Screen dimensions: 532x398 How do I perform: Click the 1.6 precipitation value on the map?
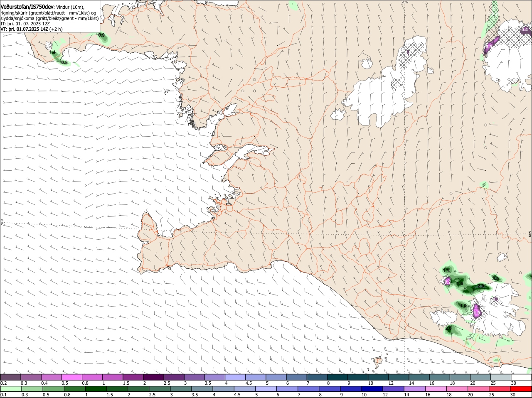pos(460,284)
